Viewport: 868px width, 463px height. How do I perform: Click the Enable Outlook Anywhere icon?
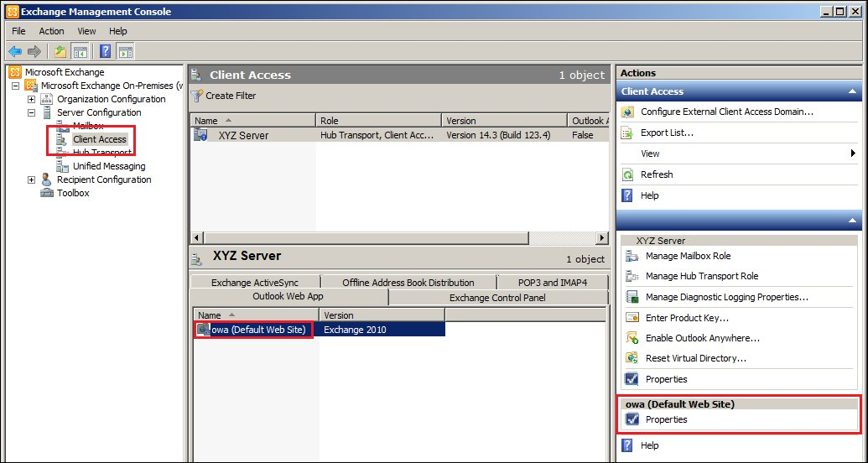click(x=632, y=338)
